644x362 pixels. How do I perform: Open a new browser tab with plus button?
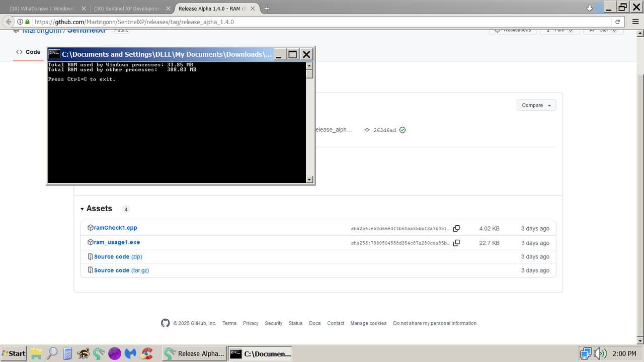[267, 9]
